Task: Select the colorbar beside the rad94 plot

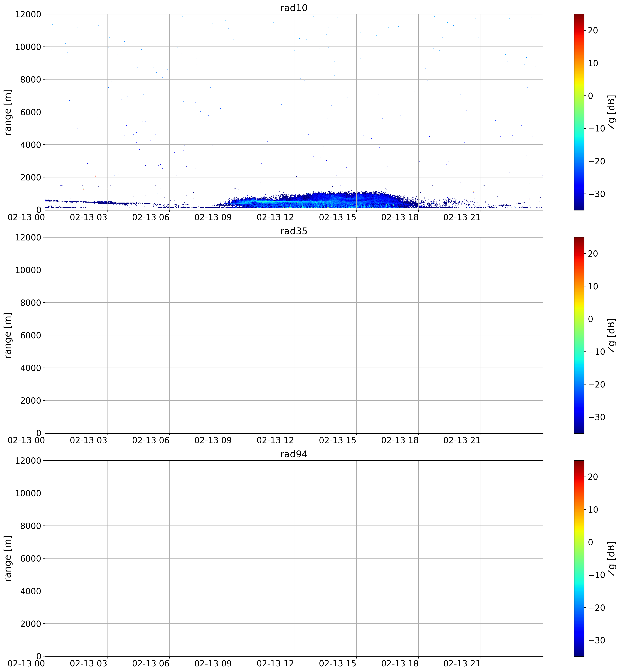Action: coord(579,558)
